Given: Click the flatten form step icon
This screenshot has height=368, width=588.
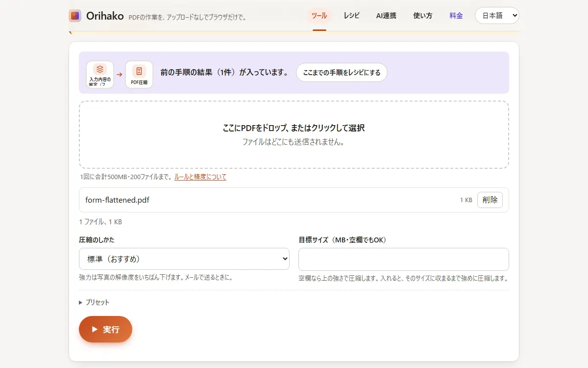Looking at the screenshot, I should click(x=100, y=75).
